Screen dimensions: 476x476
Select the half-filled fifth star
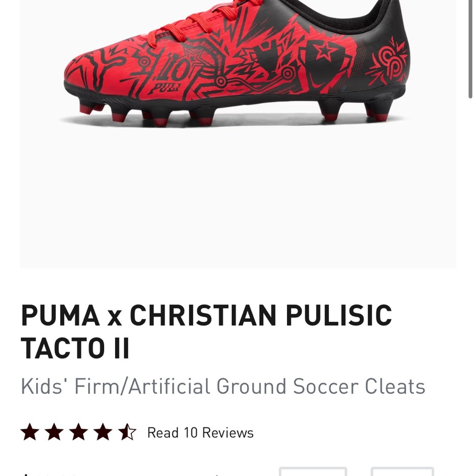click(128, 433)
